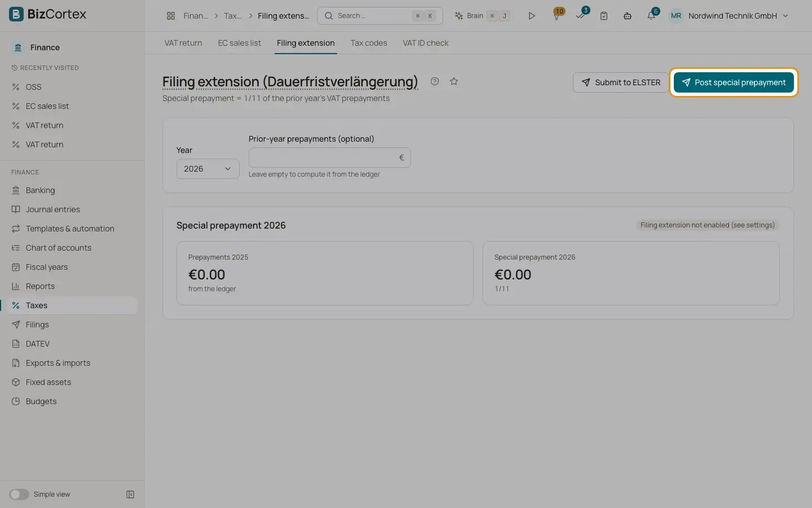Open DATEV in the sidebar
Screen dimensions: 812x508
(x=72, y=344)
